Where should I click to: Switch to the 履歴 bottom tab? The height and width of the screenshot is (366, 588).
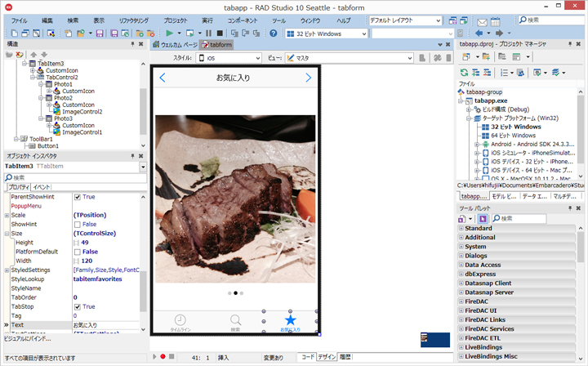tap(345, 357)
